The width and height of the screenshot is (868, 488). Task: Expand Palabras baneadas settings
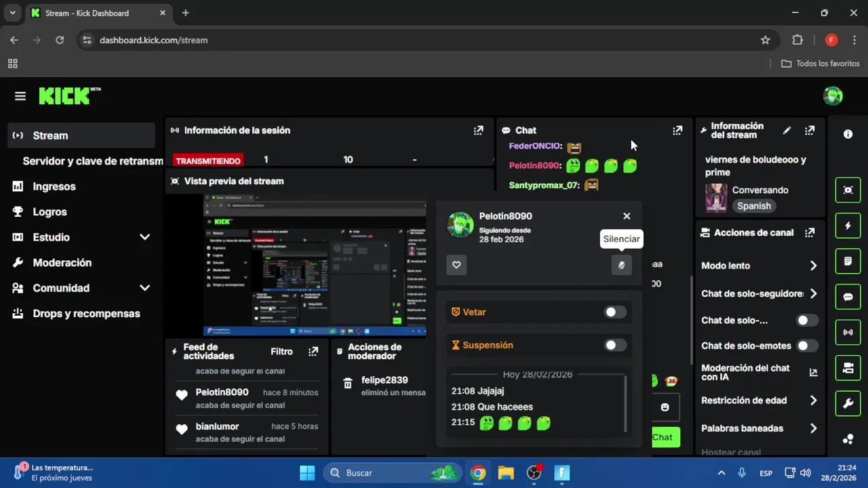pyautogui.click(x=813, y=428)
